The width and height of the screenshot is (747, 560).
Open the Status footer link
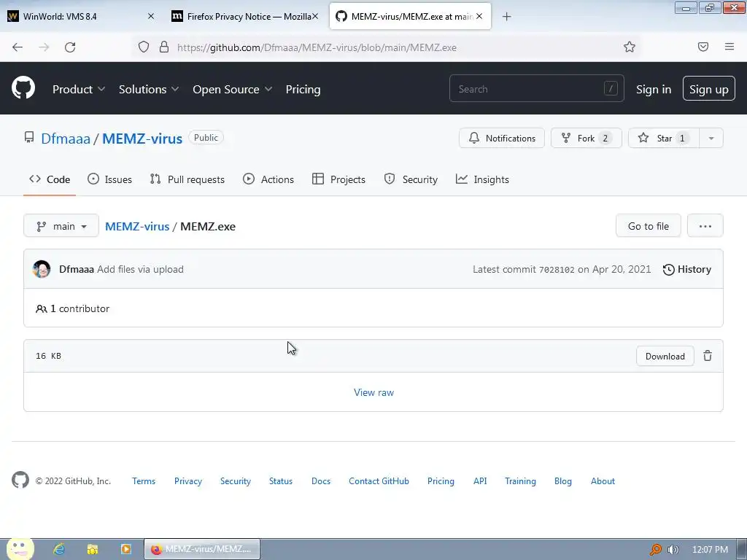tap(281, 481)
